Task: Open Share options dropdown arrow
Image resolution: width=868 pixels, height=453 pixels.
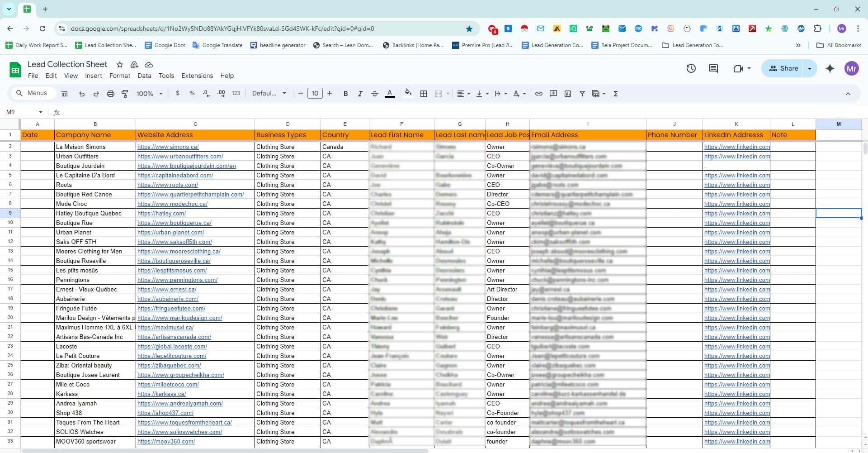Action: click(810, 68)
